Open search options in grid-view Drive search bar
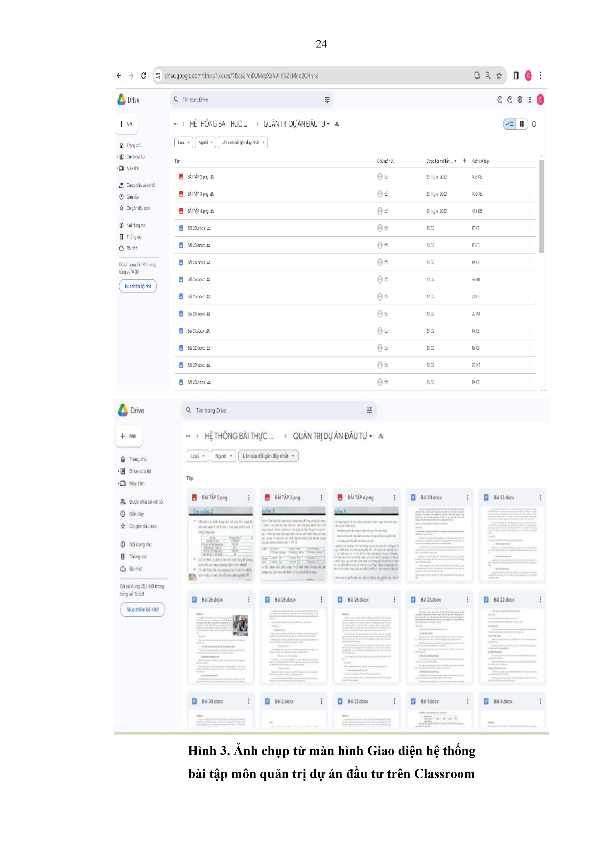The width and height of the screenshot is (614, 868). 369,410
